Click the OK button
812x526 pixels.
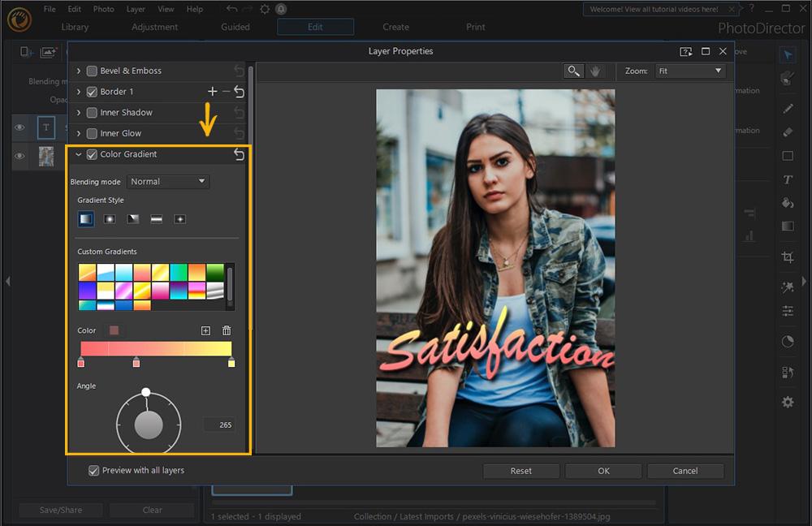pos(603,471)
